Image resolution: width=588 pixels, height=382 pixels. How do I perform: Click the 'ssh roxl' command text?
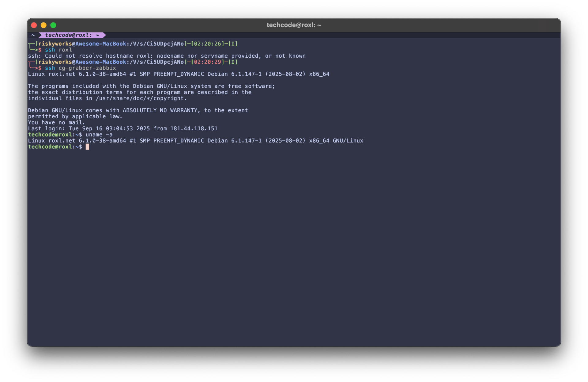[x=58, y=50]
